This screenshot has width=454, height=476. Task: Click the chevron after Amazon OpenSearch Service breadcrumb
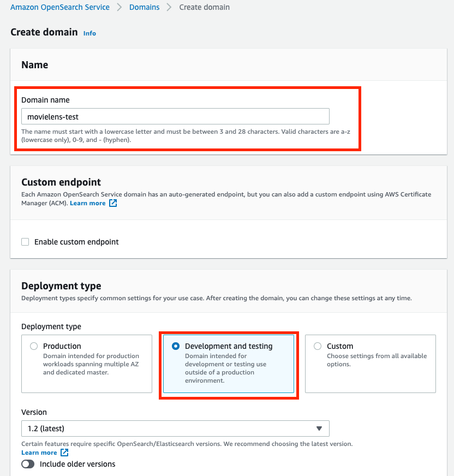[x=120, y=8]
